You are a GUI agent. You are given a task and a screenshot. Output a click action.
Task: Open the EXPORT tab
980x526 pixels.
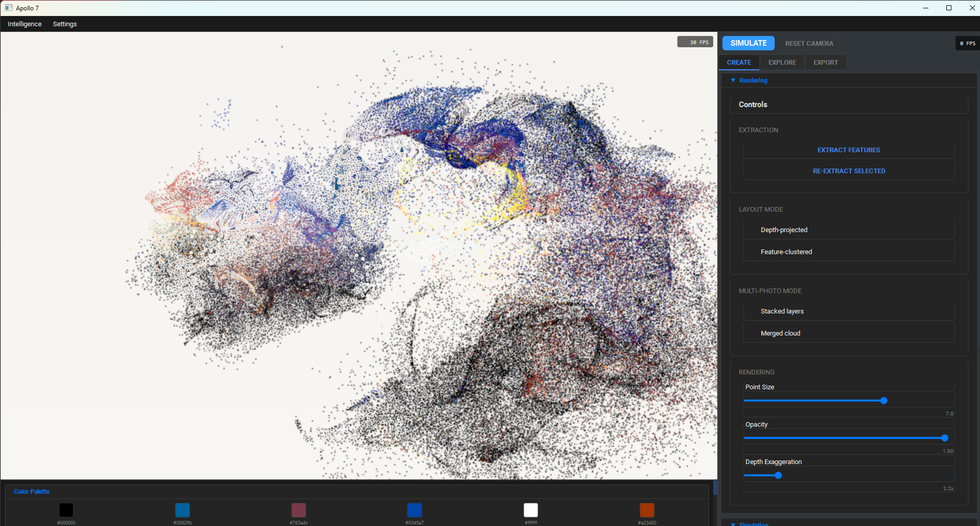coord(826,62)
